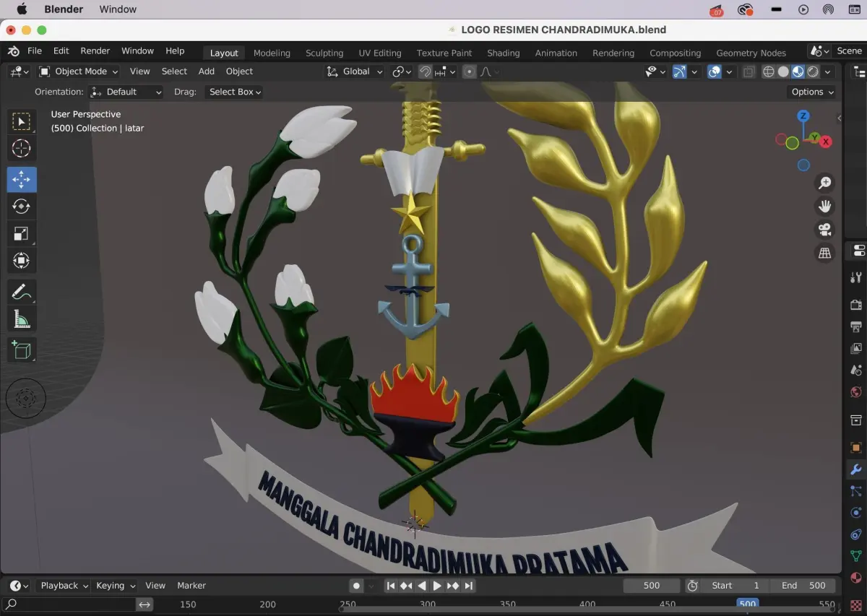The height and width of the screenshot is (616, 867).
Task: Toggle viewport overlays display
Action: [715, 71]
